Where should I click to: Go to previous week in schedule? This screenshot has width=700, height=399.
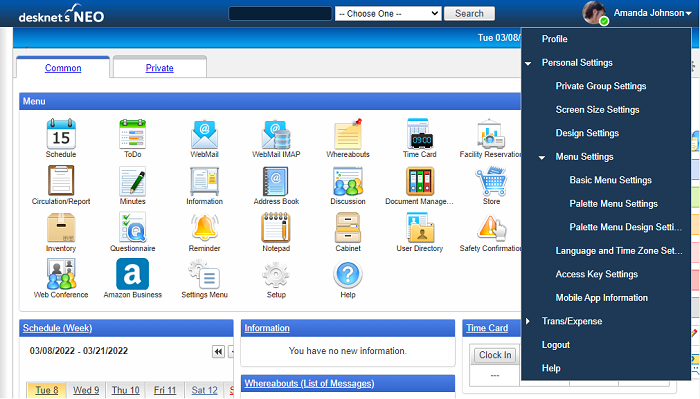click(x=218, y=352)
